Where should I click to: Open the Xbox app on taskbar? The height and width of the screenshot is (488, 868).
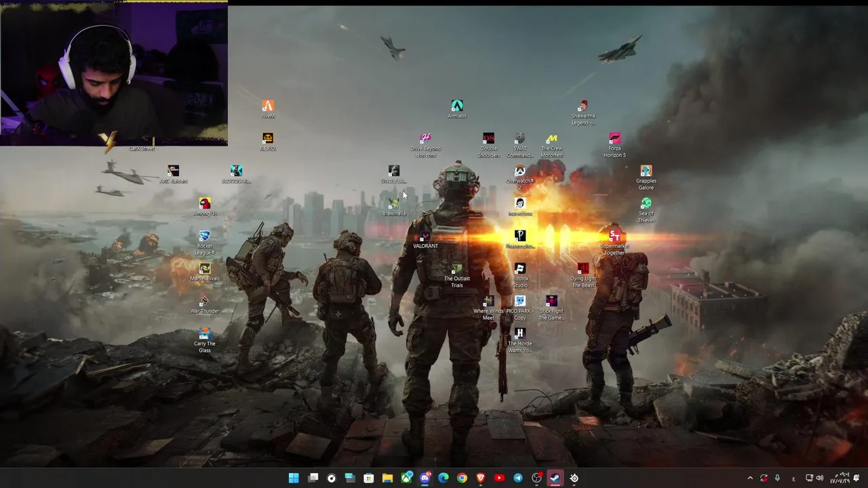[406, 478]
